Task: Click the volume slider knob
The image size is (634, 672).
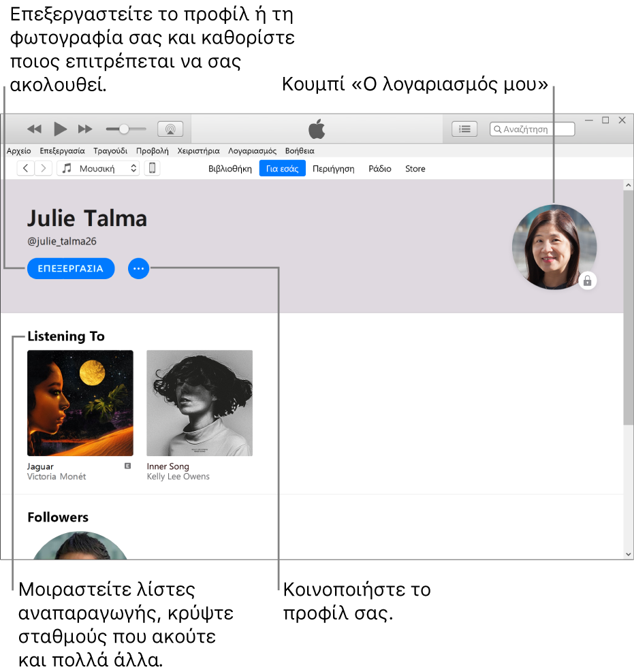Action: point(124,129)
